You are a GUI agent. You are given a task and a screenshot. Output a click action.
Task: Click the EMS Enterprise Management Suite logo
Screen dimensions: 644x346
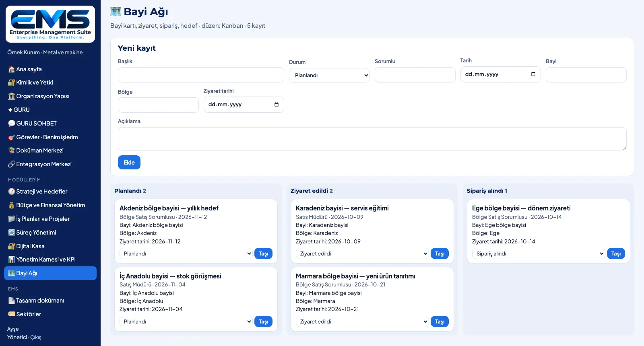50,24
